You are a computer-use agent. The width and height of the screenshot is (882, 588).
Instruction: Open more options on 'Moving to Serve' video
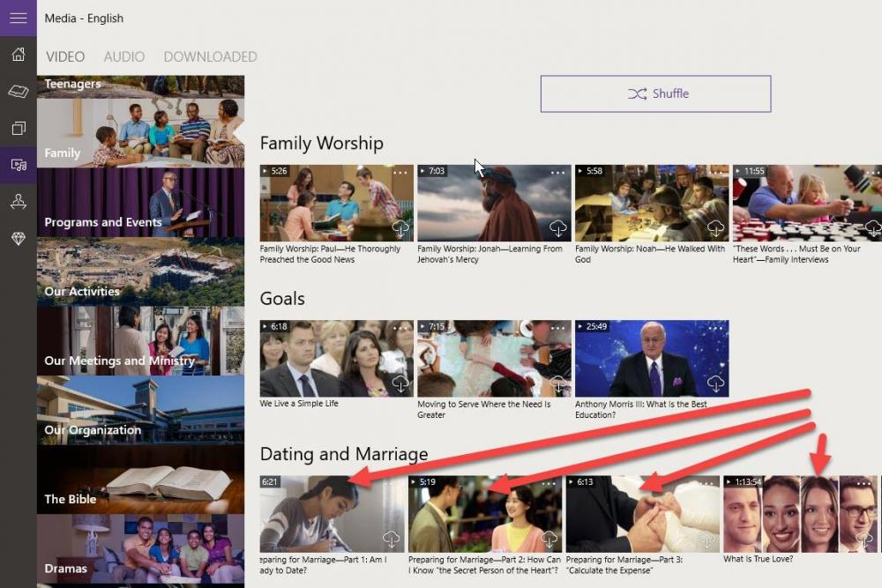557,328
